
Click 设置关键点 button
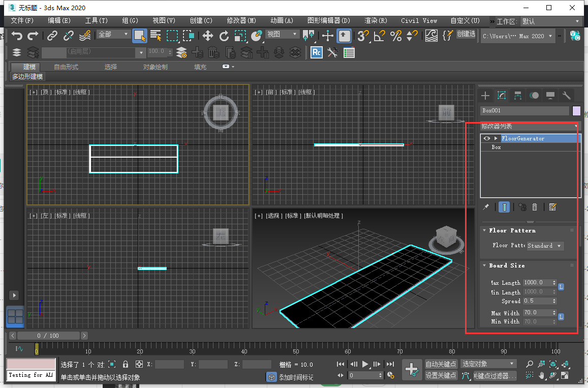441,375
